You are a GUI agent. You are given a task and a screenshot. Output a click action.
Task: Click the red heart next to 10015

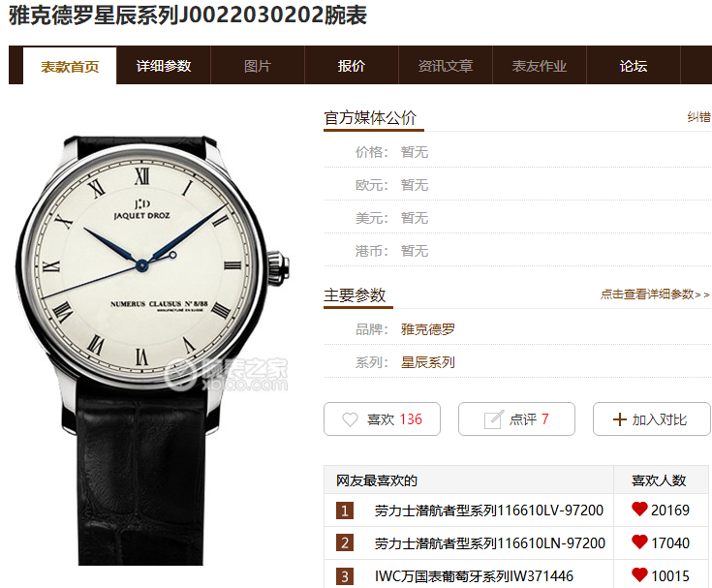(639, 575)
